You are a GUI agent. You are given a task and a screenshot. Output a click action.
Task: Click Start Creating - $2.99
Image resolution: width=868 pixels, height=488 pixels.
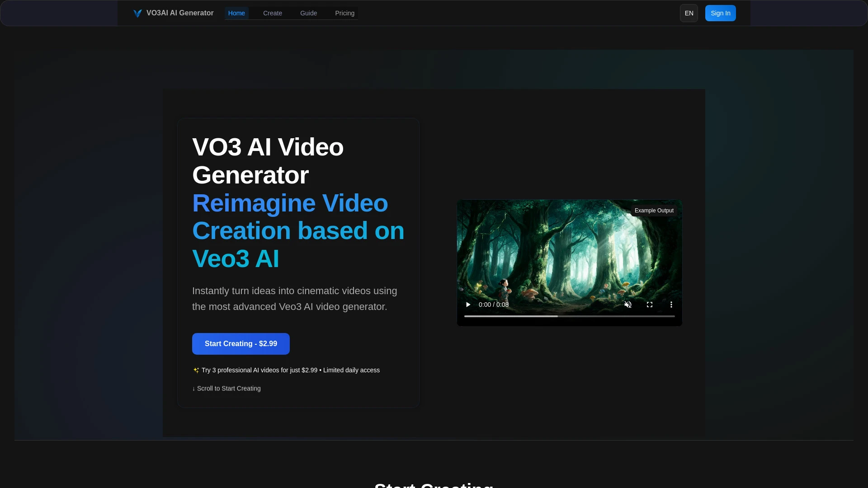[241, 343]
